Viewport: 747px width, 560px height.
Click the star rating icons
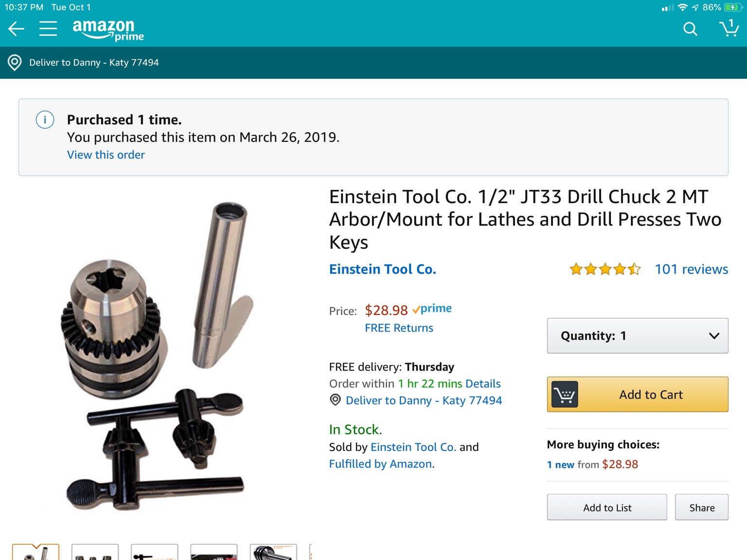click(605, 269)
